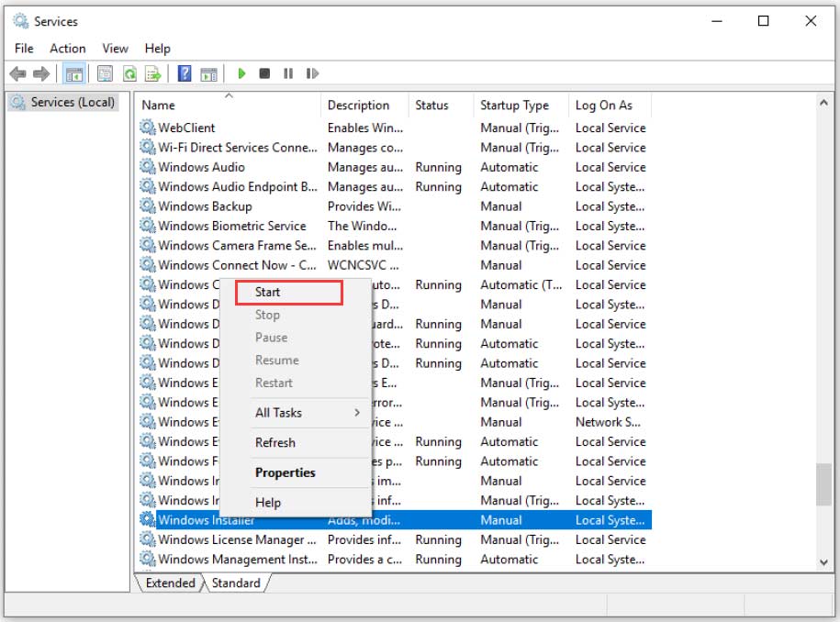Click the Stop Service toolbar button
The width and height of the screenshot is (840, 622).
tap(264, 73)
